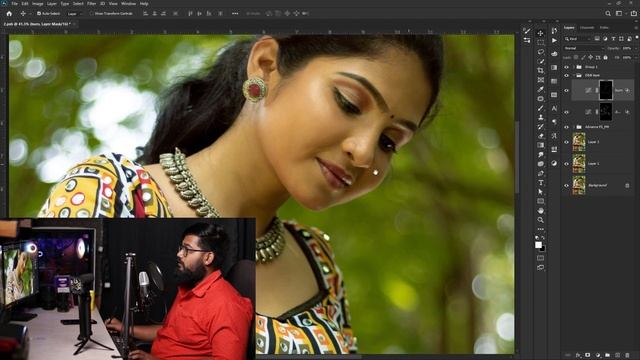Select the Zoom magnifier tool
This screenshot has width=640, height=360.
pyautogui.click(x=540, y=220)
